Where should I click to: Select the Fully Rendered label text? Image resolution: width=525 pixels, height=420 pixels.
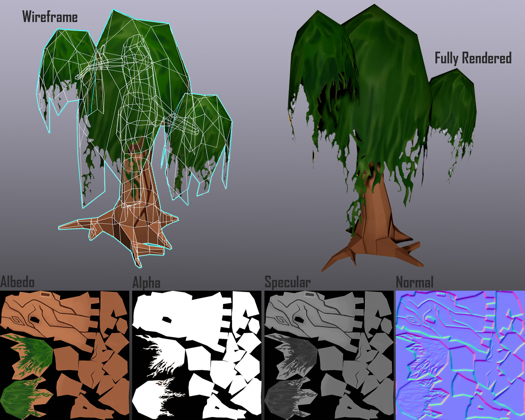tap(473, 58)
